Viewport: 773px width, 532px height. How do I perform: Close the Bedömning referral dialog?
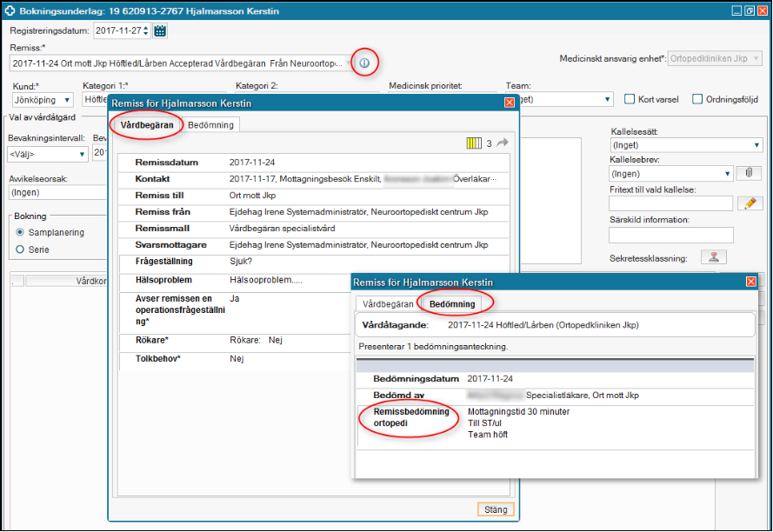pyautogui.click(x=751, y=282)
